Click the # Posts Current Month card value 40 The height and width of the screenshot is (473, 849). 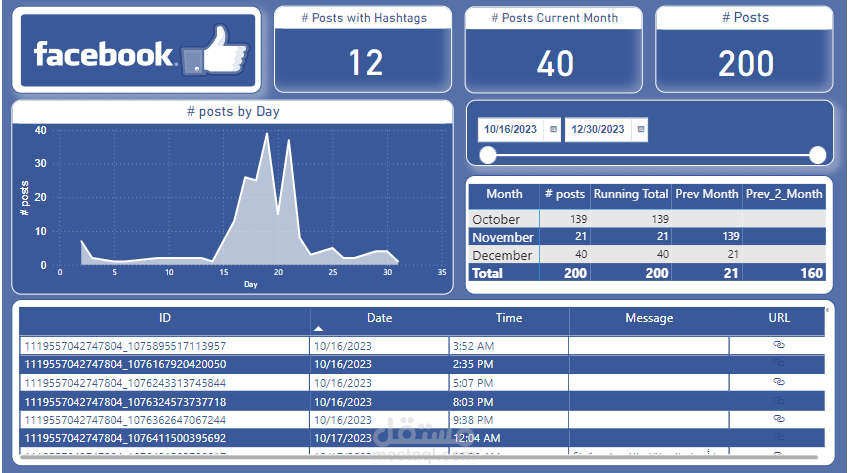[555, 63]
